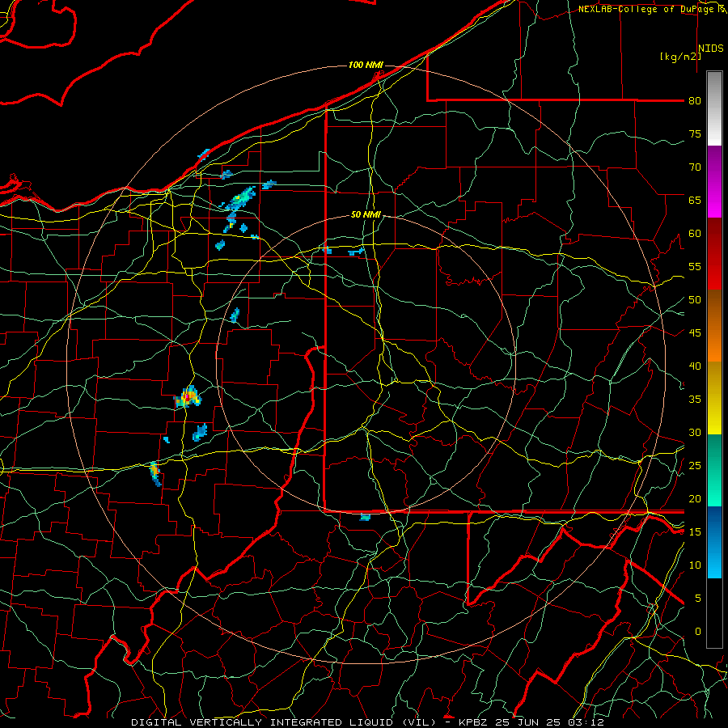Click the '15' value on the scale
The width and height of the screenshot is (728, 728).
click(695, 531)
